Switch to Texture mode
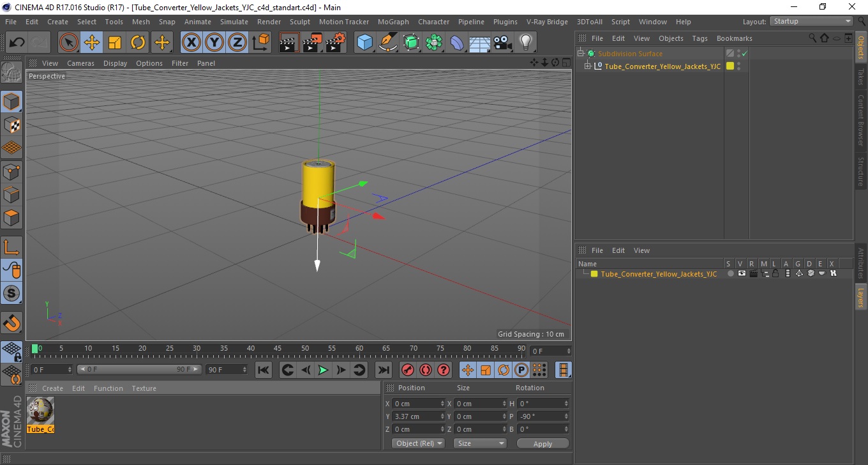The width and height of the screenshot is (868, 465). (x=11, y=125)
